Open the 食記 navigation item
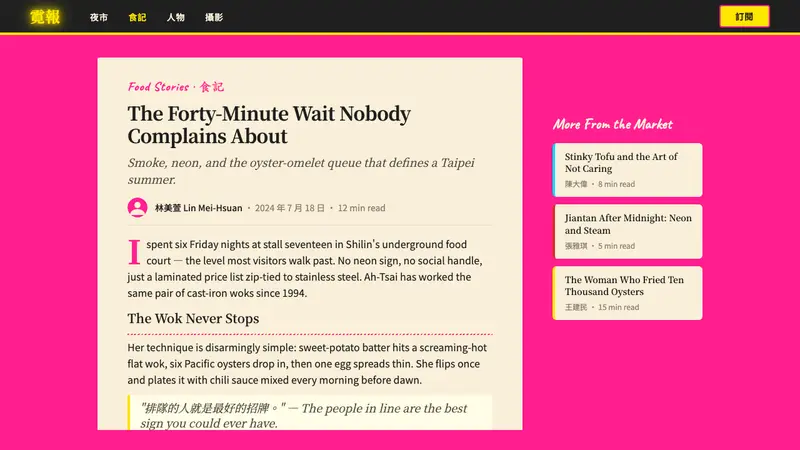This screenshot has width=800, height=450. point(137,17)
